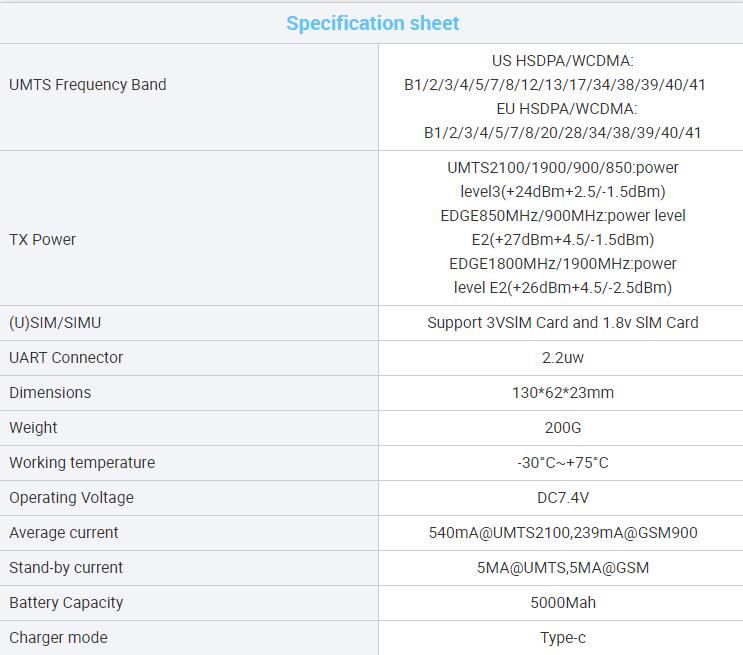This screenshot has width=743, height=655.
Task: Click the TX Power row label
Action: click(x=43, y=239)
